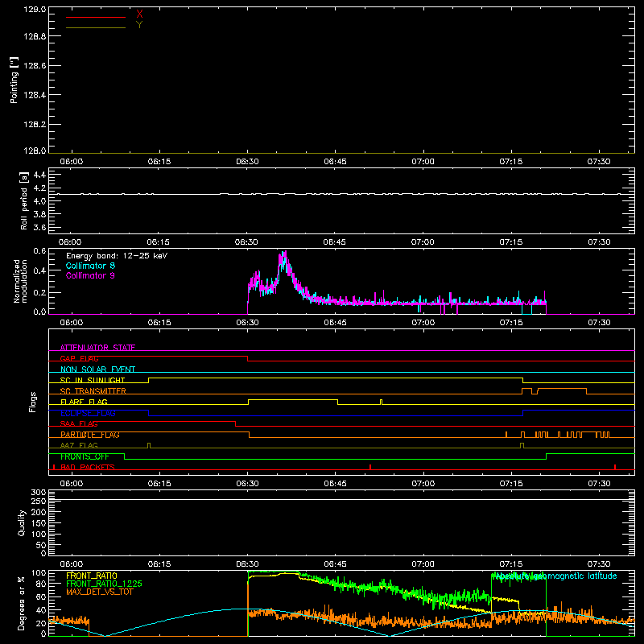644x644 pixels.
Task: Click the GAP_FLAG label
Action: click(79, 358)
